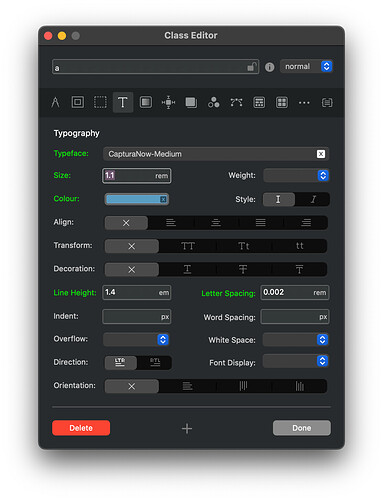
Task: Change the Line Height unit em
Action: coord(164,293)
